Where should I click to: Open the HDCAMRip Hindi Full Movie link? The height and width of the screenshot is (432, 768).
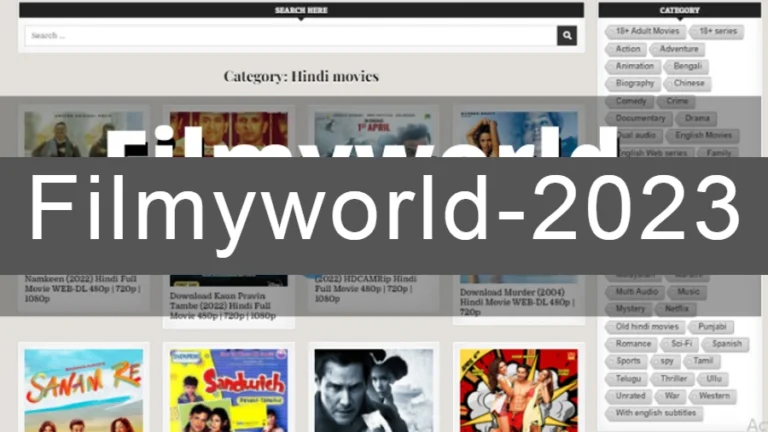(365, 289)
